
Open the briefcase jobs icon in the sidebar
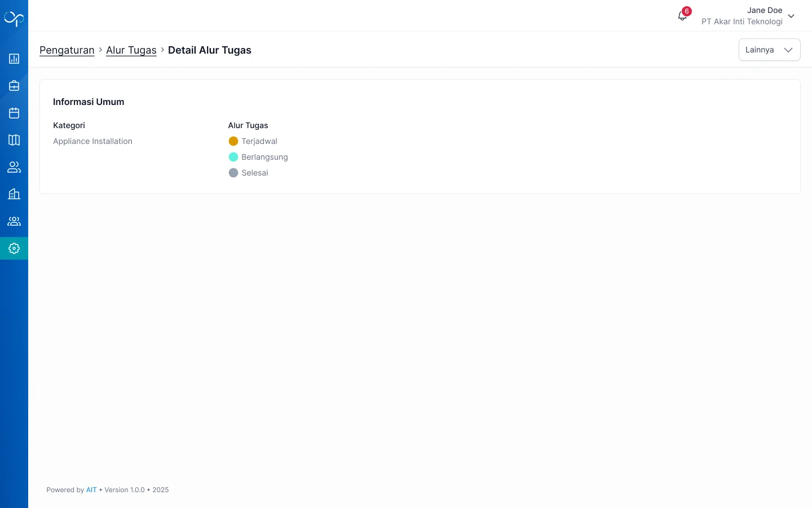coord(14,86)
